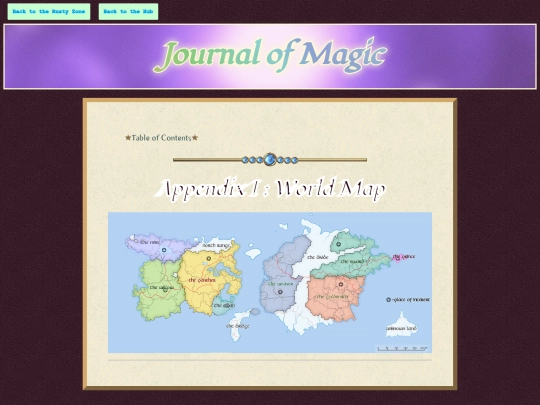This screenshot has height=405, width=540.
Task: Click the place-of-interest marker in the purple region
Action: [164, 250]
